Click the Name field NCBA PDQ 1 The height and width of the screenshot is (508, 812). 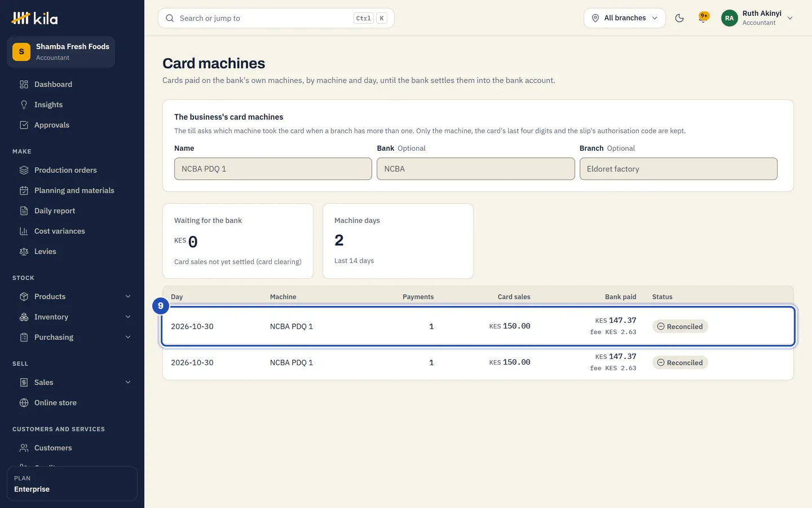point(273,169)
